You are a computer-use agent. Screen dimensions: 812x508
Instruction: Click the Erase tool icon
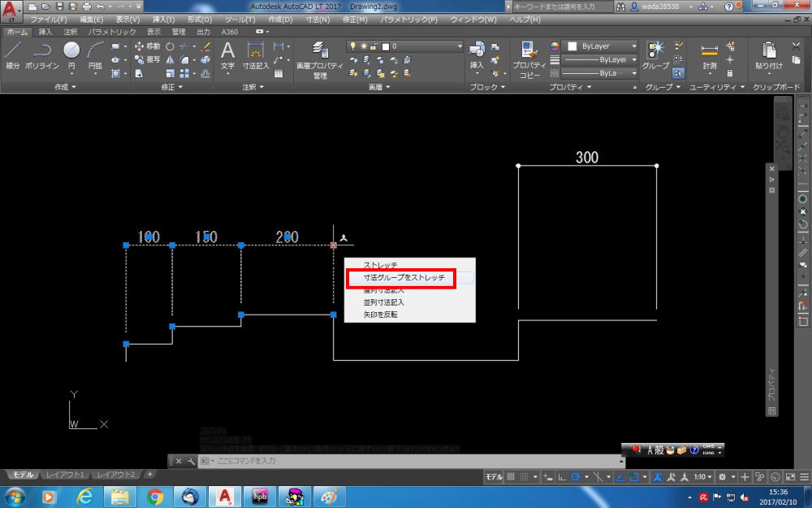205,46
